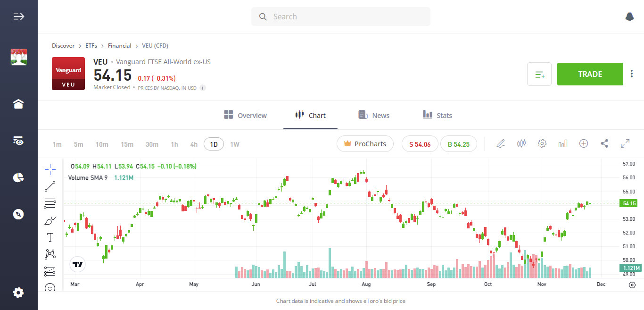Open the chart indicators panel
644x310 pixels.
[563, 143]
